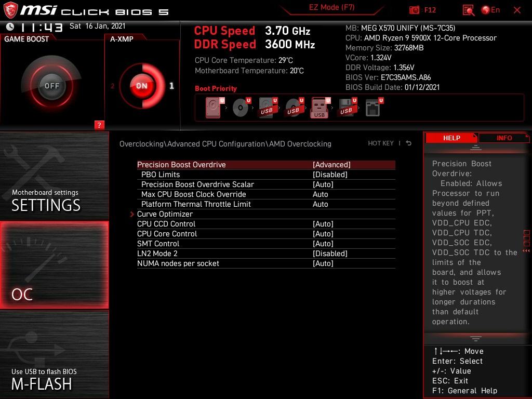Select A-XMP profile 2
This screenshot has height=399, width=532.
(112, 86)
